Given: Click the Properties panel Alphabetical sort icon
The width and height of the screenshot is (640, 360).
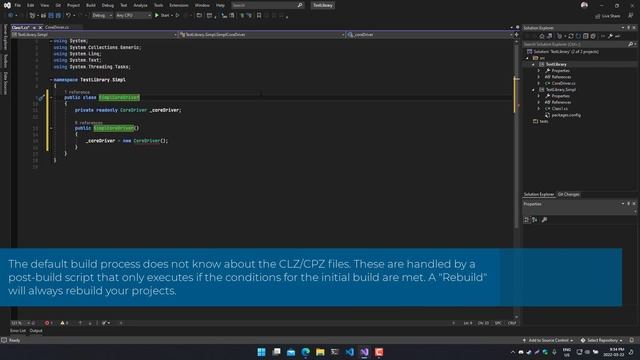Looking at the screenshot, I should click(x=534, y=220).
